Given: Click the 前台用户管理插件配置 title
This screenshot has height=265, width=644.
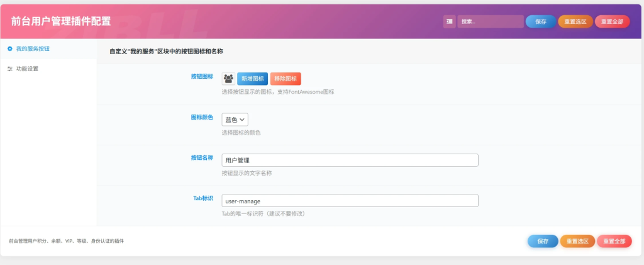Looking at the screenshot, I should click(x=61, y=21).
